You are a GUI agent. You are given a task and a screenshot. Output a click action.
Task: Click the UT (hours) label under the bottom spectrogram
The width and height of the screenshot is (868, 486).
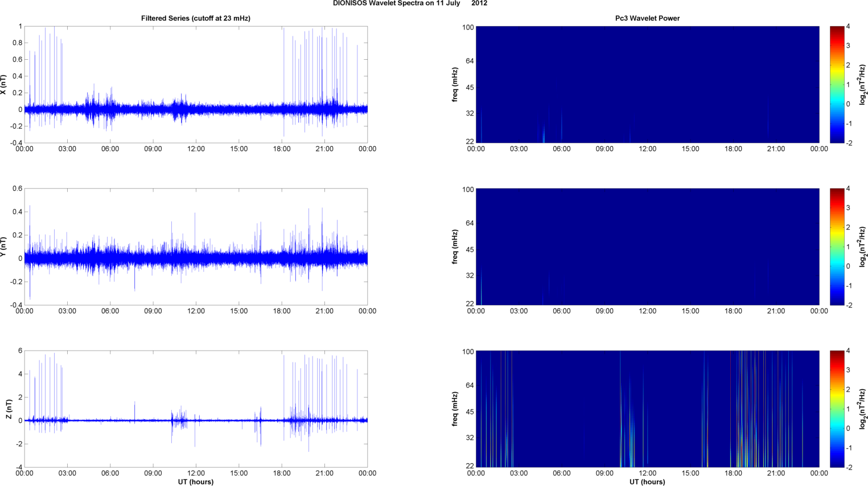(x=647, y=482)
